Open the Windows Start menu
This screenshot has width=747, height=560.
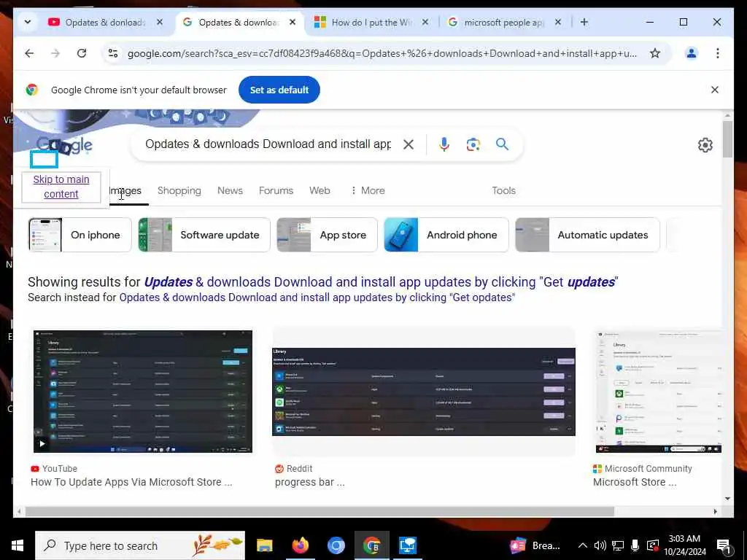tap(18, 545)
